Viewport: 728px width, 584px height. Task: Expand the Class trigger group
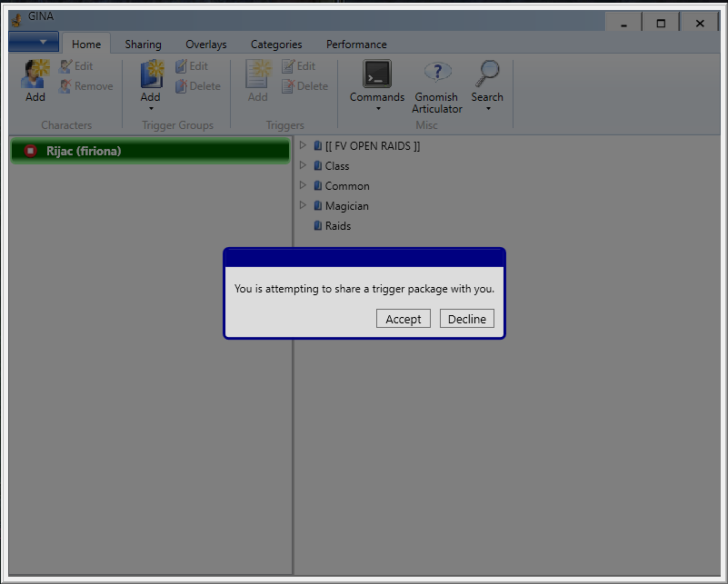coord(303,165)
